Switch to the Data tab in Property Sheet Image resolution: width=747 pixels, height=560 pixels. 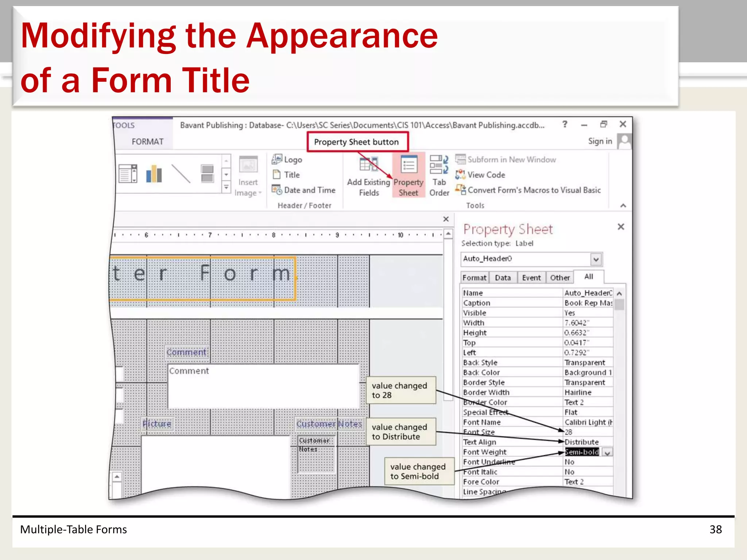tap(503, 278)
